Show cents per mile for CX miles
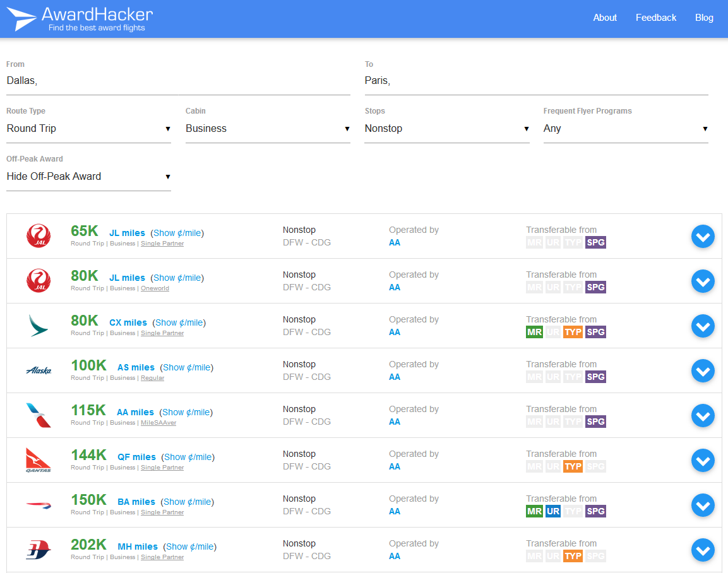The image size is (728, 573). 179,322
